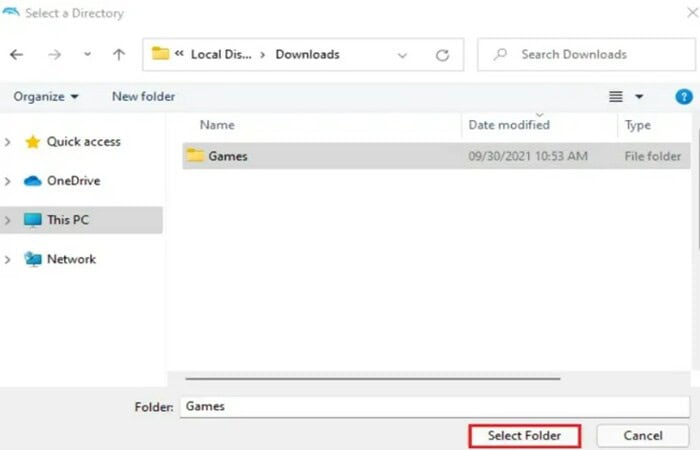Screen dimensions: 700x450
Task: Open the view options dropdown arrow
Action: 639,97
